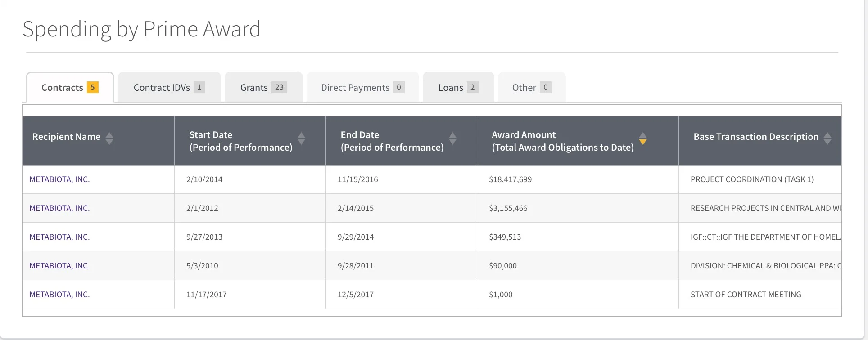Select the end date 11/15/2016 cell
The image size is (868, 340).
pos(401,179)
